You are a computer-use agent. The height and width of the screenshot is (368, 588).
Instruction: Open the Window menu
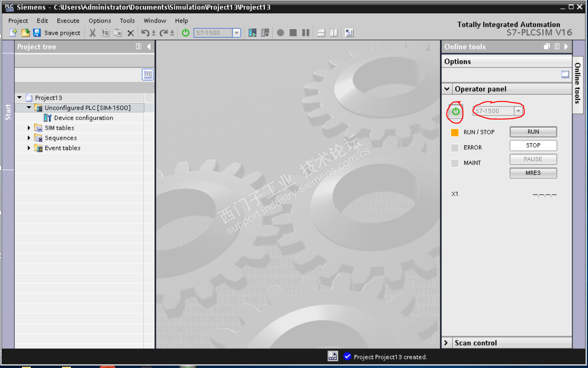click(155, 21)
